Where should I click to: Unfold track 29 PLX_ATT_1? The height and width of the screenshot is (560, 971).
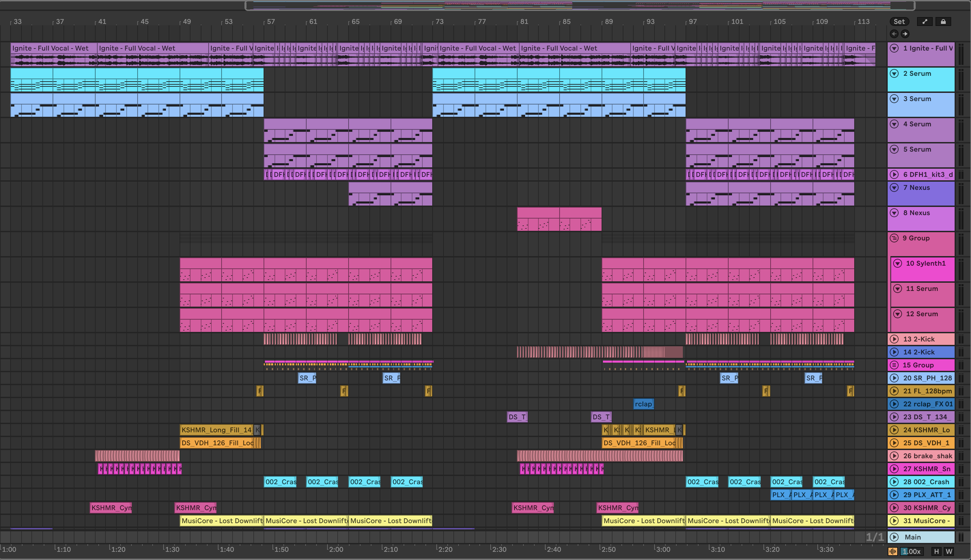[x=895, y=495]
